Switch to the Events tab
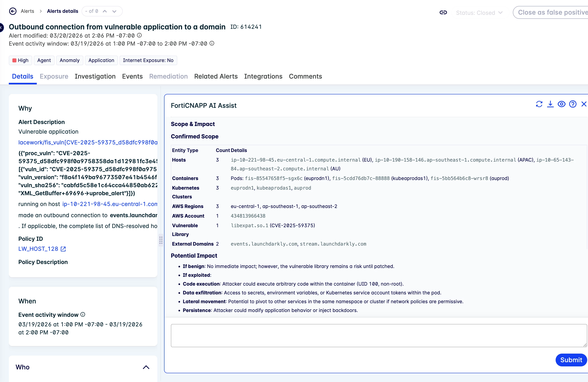This screenshot has height=382, width=588. click(133, 76)
